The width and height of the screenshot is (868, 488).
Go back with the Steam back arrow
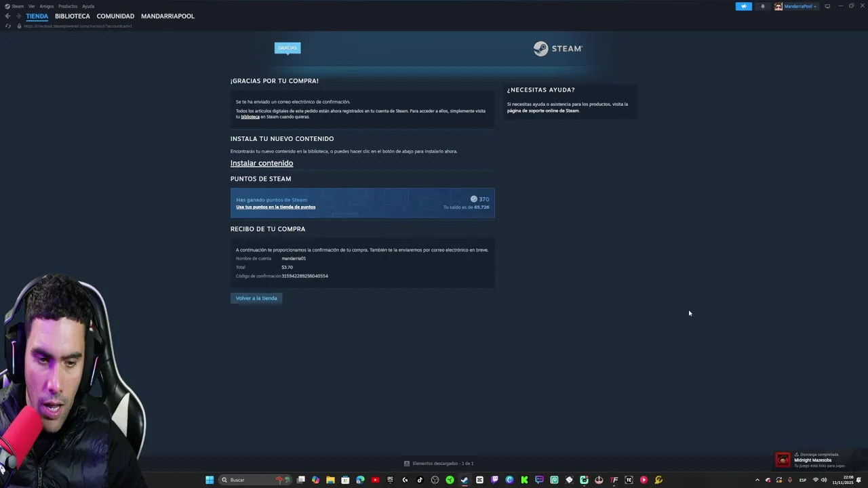point(7,16)
